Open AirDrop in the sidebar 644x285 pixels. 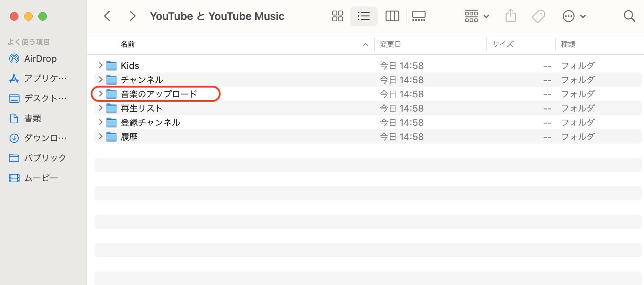(33, 59)
